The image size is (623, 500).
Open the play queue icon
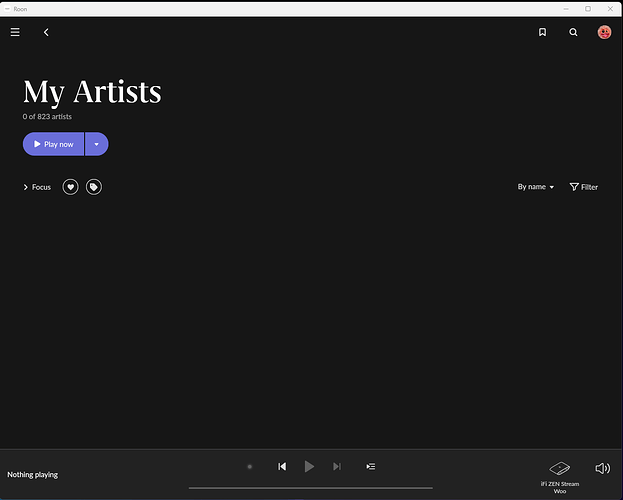(x=371, y=466)
